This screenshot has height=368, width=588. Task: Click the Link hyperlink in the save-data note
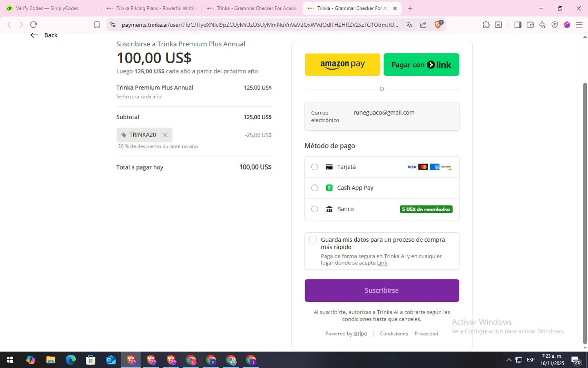pyautogui.click(x=382, y=263)
